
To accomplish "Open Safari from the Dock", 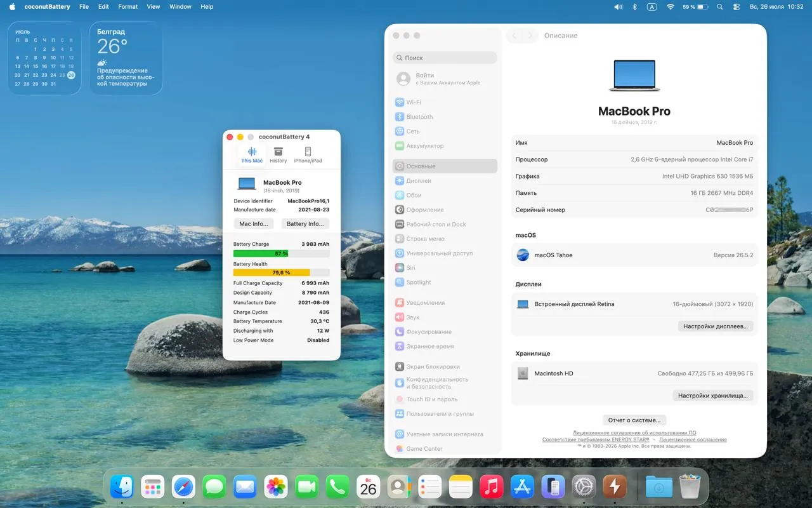I will tap(183, 487).
